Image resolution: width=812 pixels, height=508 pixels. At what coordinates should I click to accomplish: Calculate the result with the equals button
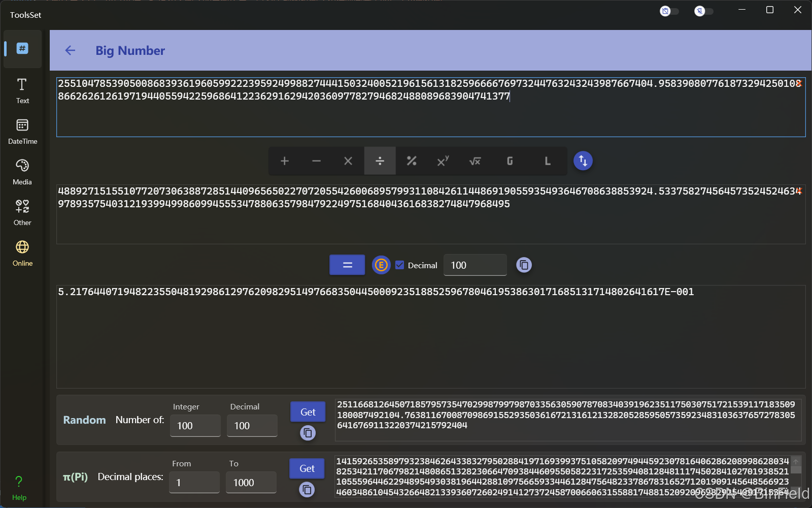(x=347, y=265)
